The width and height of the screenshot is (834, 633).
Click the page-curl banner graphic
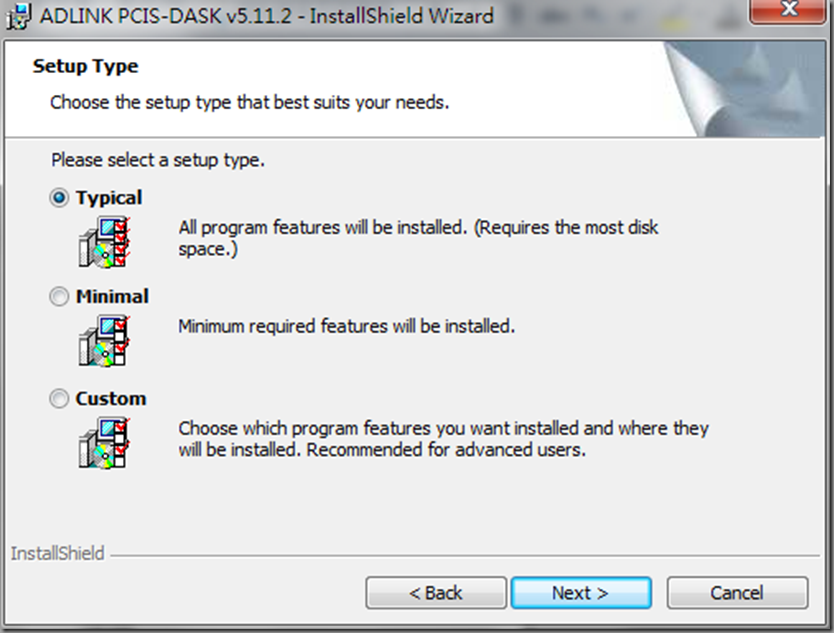(x=745, y=89)
